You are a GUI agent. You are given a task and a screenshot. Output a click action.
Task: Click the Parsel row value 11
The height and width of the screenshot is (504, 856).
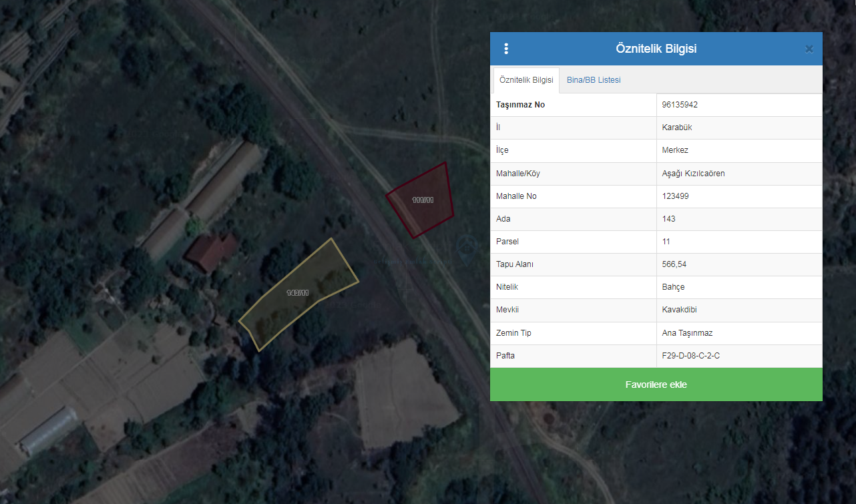click(666, 242)
